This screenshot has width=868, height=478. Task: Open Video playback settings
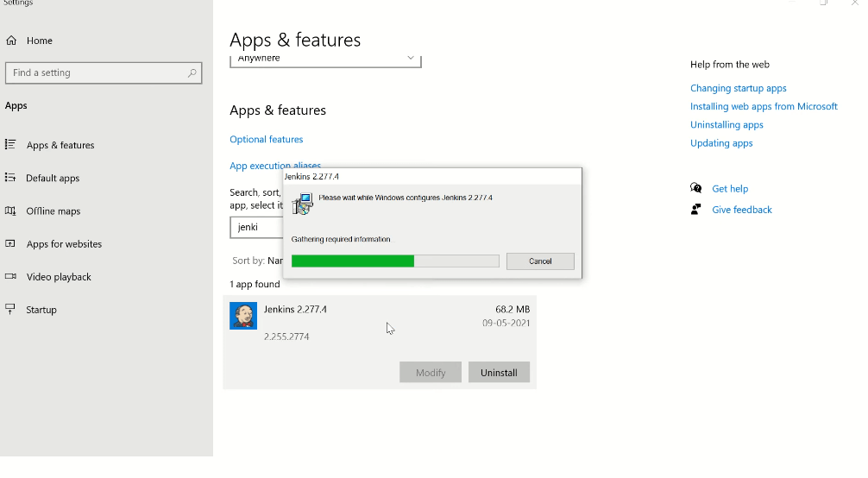[59, 277]
